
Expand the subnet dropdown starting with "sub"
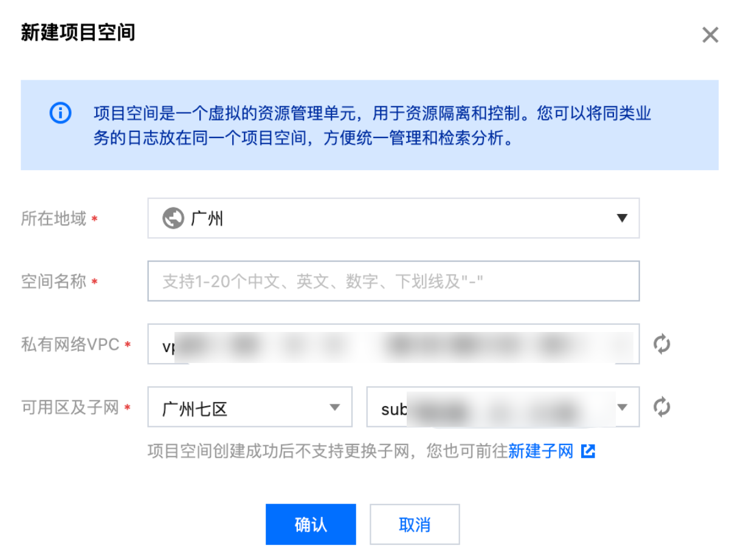(x=502, y=407)
